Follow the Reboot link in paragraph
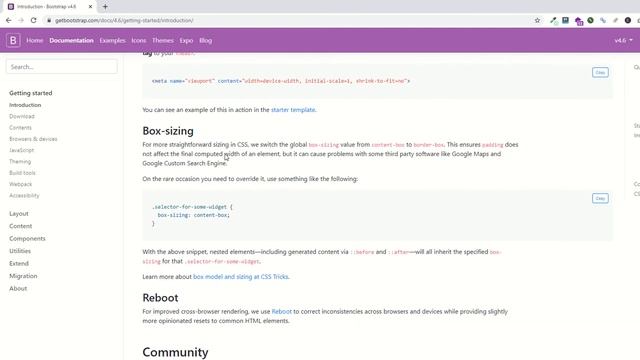This screenshot has width=640, height=360. point(282,311)
